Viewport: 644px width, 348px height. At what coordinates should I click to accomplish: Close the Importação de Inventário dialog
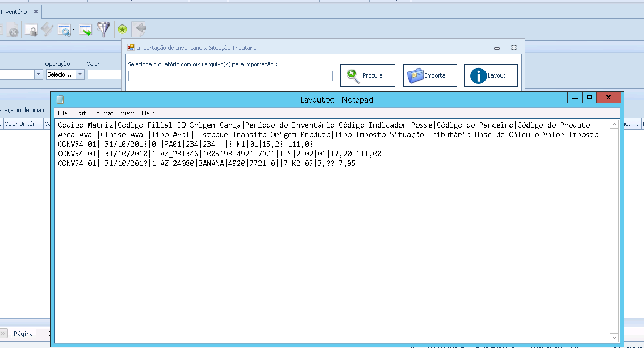514,48
